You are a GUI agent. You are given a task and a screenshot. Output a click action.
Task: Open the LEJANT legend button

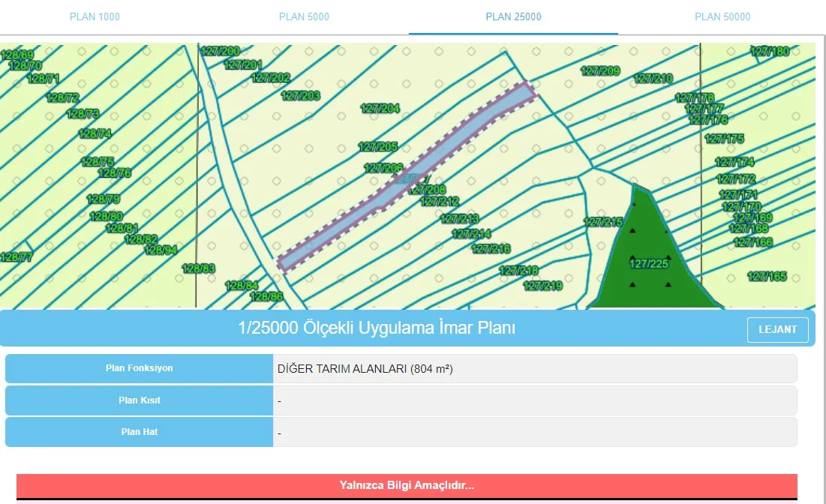click(777, 330)
